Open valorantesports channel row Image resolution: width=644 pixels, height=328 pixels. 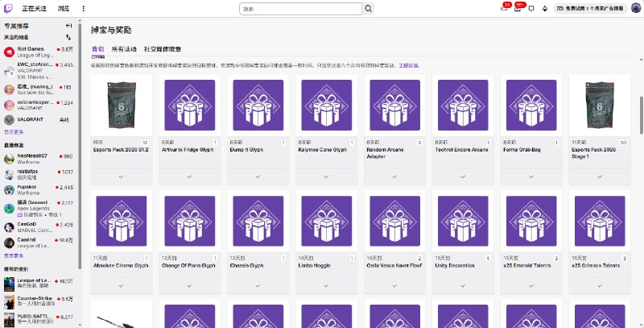tap(39, 105)
